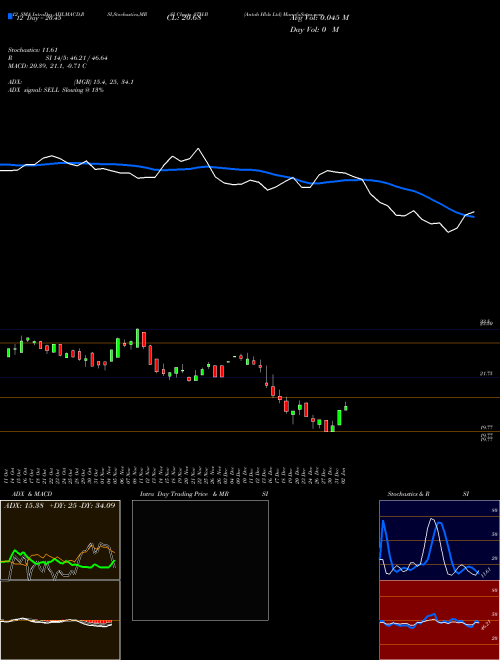Open the blue Stochastics mini chart
This screenshot has width=500, height=660.
pos(439,540)
